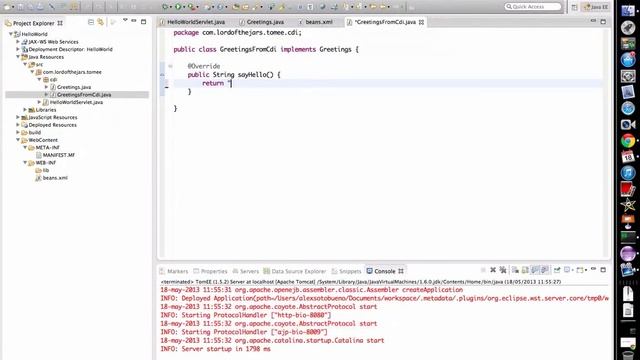Open Finder from the Dock
This screenshot has height=360, width=640.
tap(628, 10)
